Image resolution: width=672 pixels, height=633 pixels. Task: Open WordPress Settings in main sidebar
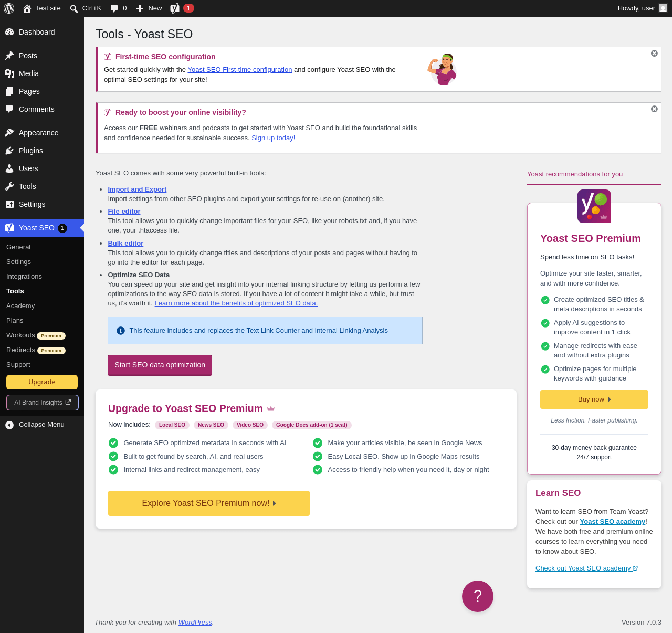pos(42,204)
